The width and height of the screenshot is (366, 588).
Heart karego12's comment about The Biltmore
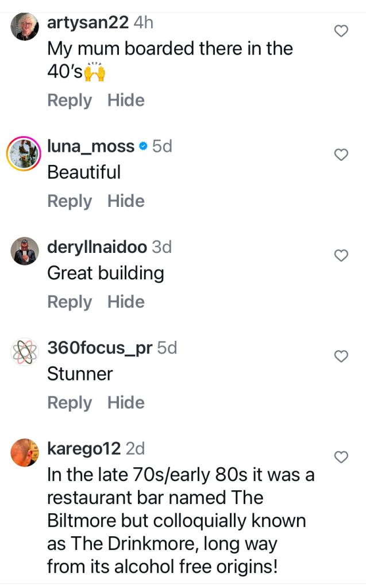pyautogui.click(x=341, y=457)
